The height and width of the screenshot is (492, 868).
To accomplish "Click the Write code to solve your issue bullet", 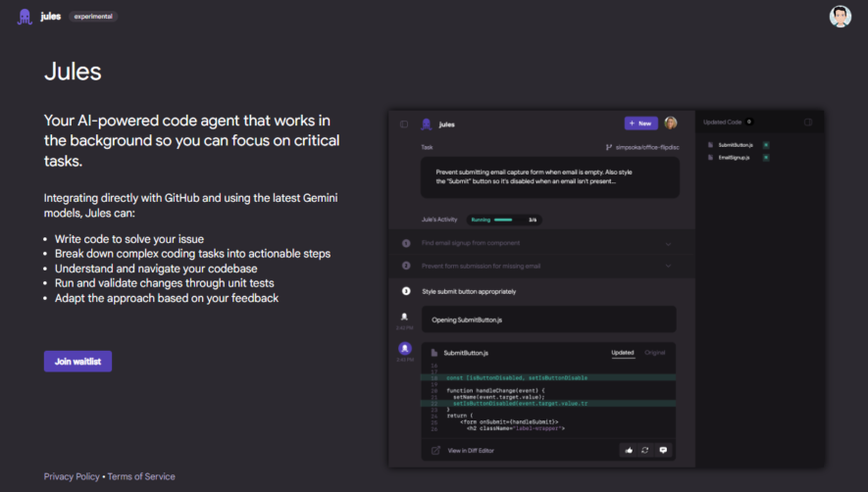I will pos(129,239).
